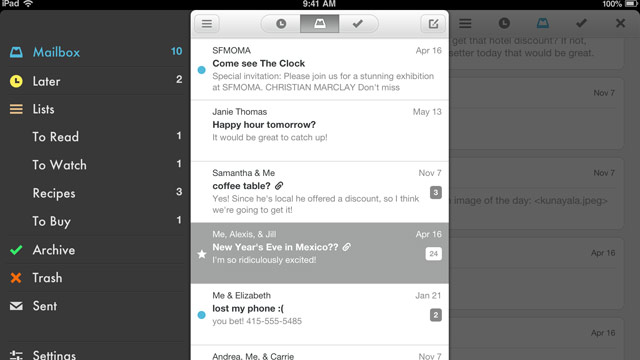The height and width of the screenshot is (360, 640).
Task: Click the Settings sliders icon
Action: pyautogui.click(x=16, y=355)
